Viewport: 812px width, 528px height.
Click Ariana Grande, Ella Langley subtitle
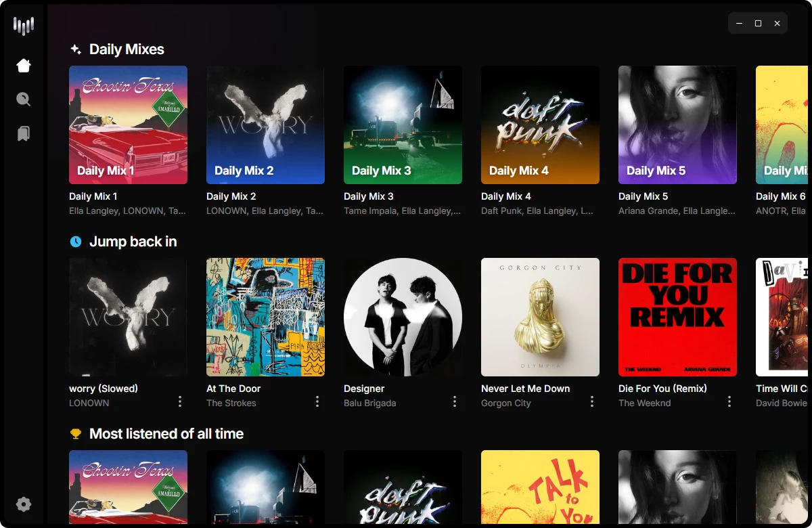click(677, 211)
